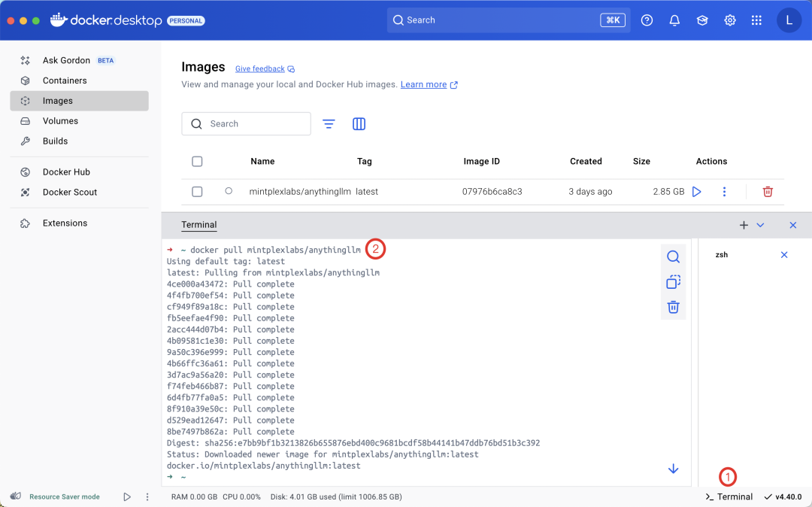
Task: Toggle the select-all images checkbox
Action: (197, 162)
